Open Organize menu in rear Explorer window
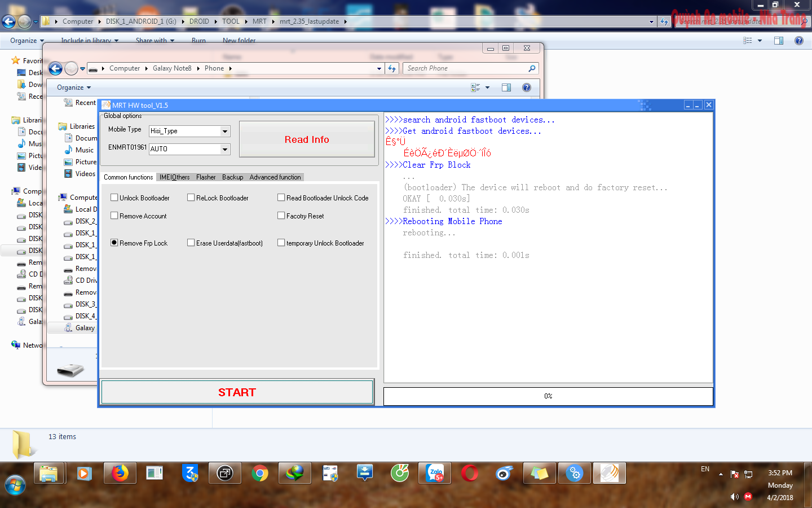This screenshot has height=508, width=812. pyautogui.click(x=27, y=41)
